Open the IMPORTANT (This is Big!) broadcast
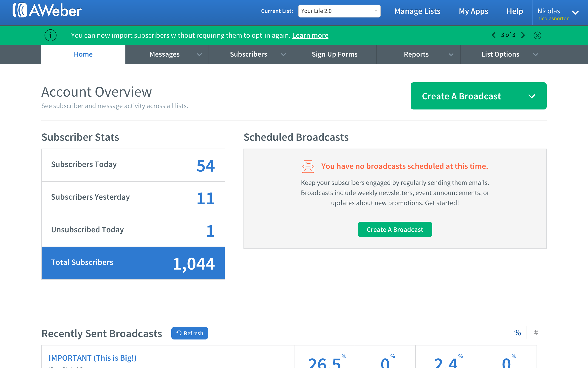This screenshot has width=588, height=368. point(93,358)
